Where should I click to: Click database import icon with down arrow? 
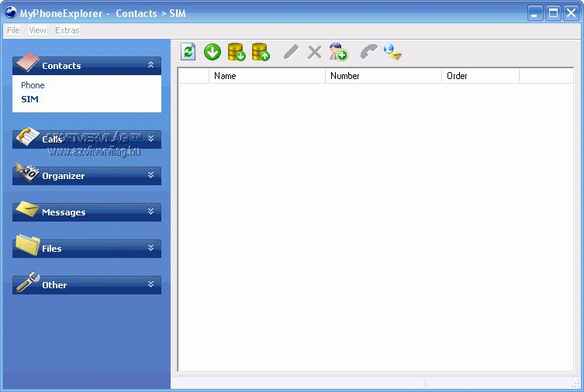click(237, 52)
